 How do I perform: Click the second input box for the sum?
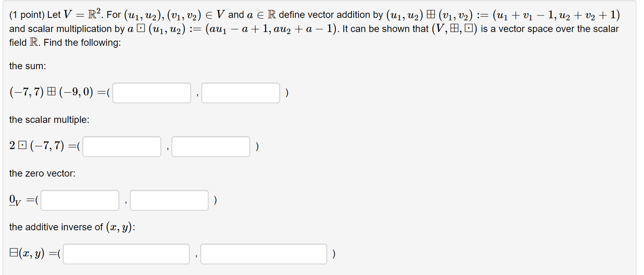[241, 93]
